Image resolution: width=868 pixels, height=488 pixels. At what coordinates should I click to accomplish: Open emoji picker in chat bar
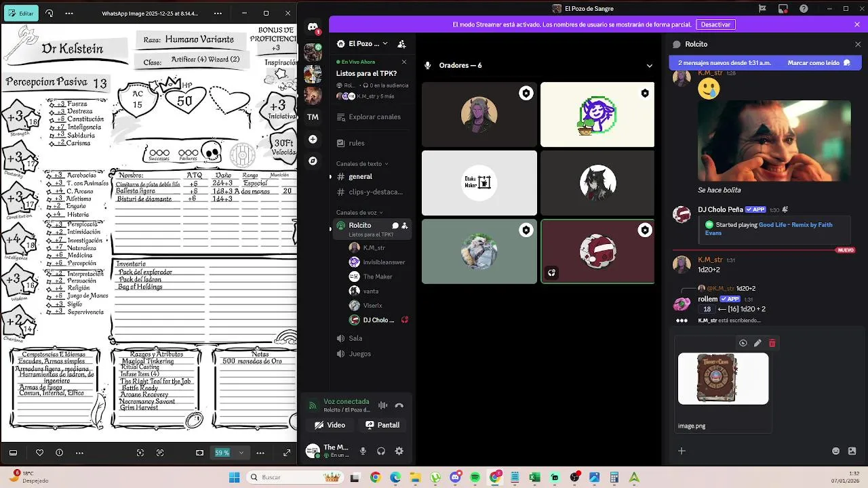pos(835,451)
